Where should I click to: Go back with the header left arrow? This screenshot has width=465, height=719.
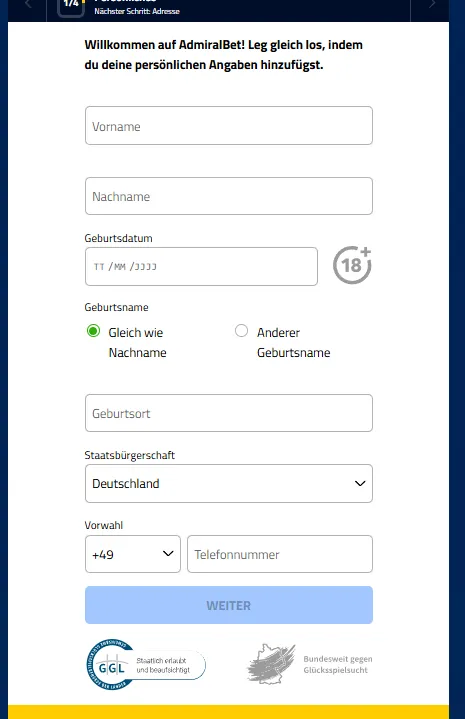pos(28,5)
